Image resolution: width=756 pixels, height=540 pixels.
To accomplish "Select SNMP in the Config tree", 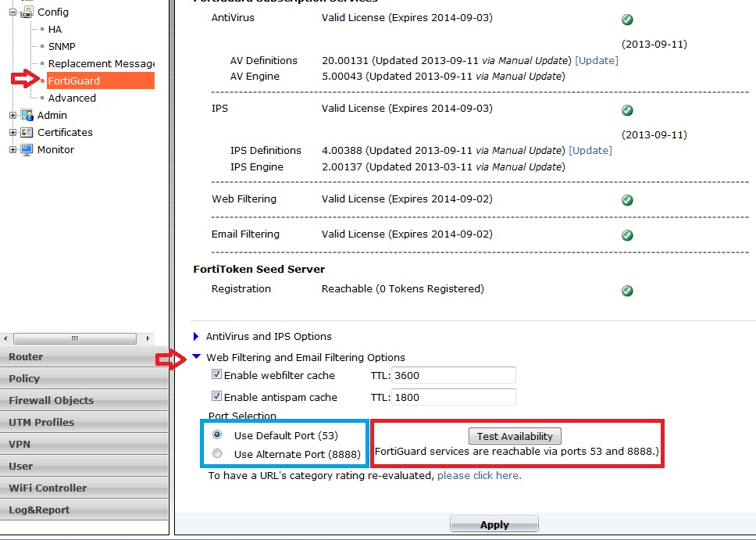I will pos(62,46).
